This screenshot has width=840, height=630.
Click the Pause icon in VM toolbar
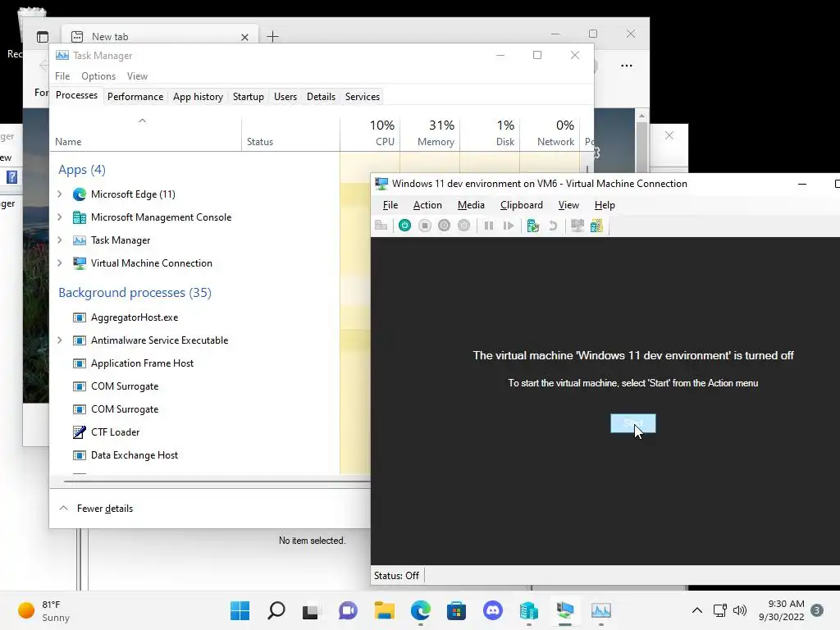(x=489, y=226)
